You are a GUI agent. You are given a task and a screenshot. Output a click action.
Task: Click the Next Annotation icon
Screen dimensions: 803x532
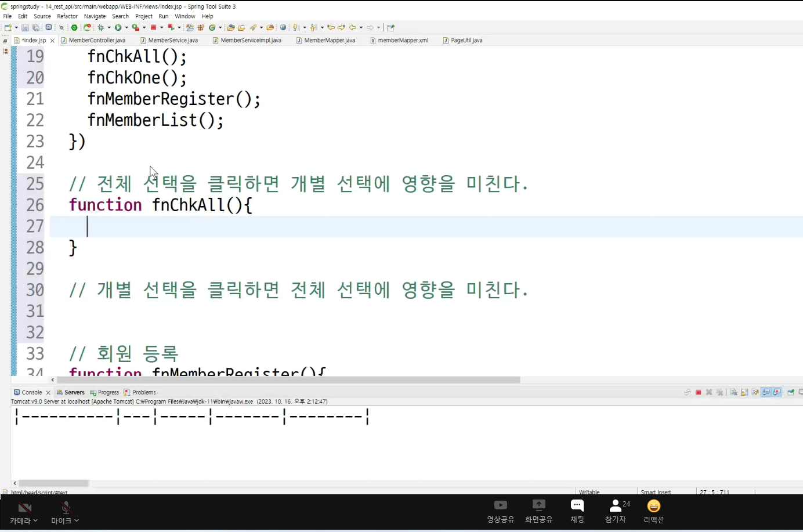coord(296,27)
